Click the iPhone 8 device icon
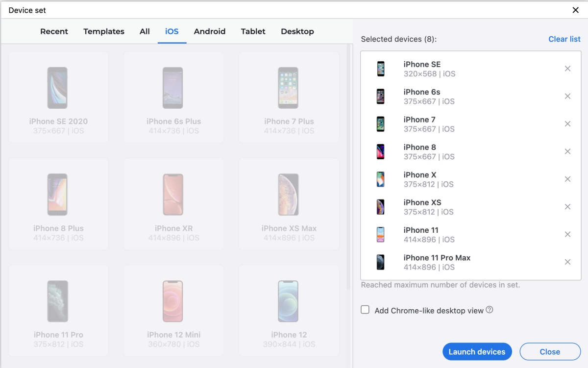The width and height of the screenshot is (588, 368). click(x=381, y=152)
